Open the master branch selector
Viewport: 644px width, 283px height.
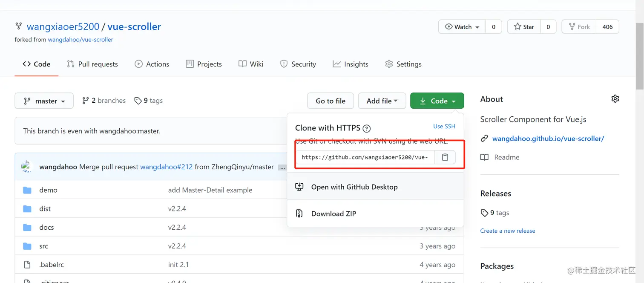click(44, 101)
